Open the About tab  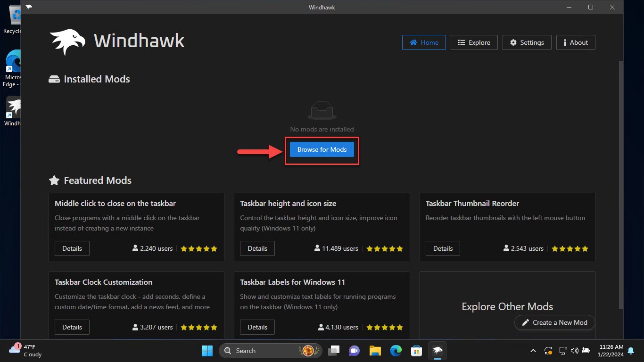tap(576, 42)
